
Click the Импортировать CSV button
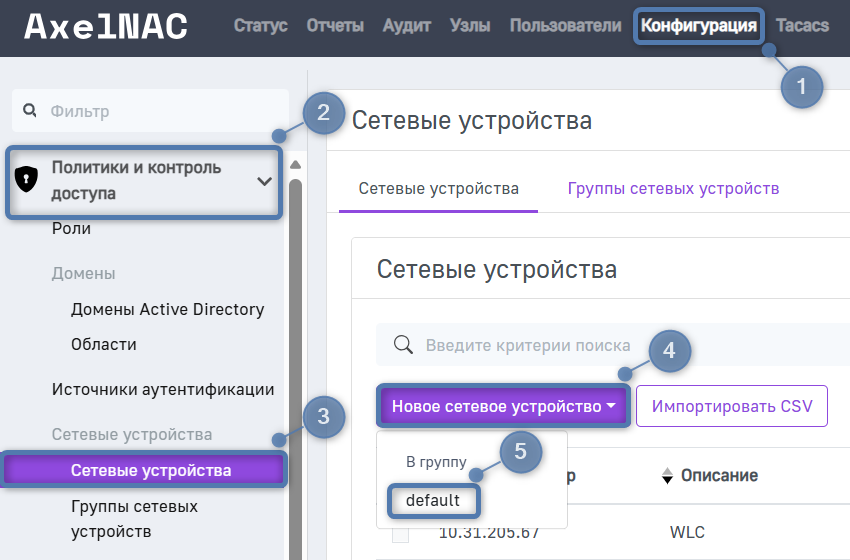732,407
